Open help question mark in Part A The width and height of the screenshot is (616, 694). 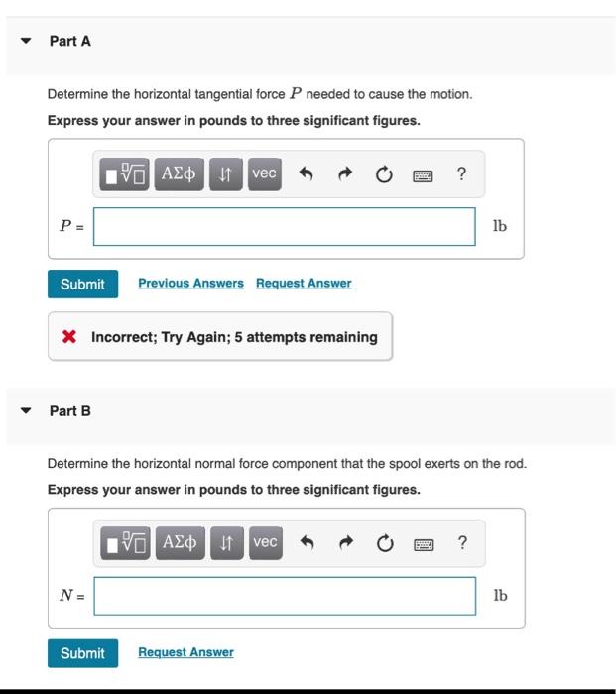pos(461,173)
